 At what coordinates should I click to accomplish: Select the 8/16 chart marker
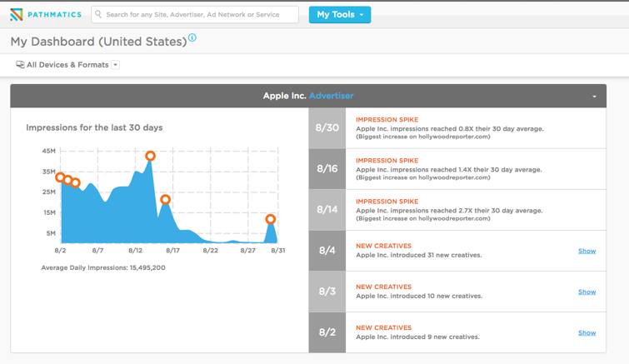coord(165,199)
